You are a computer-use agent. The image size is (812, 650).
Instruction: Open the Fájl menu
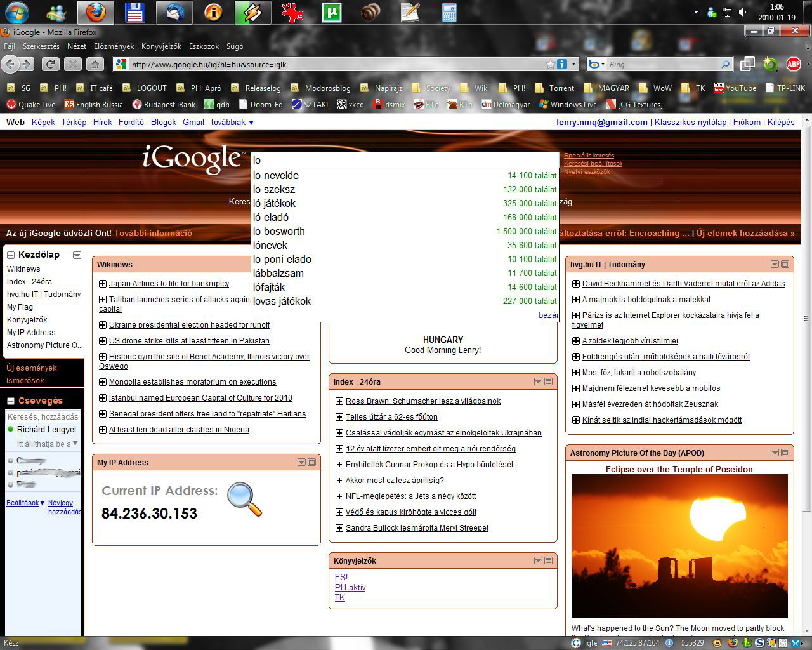(x=10, y=46)
